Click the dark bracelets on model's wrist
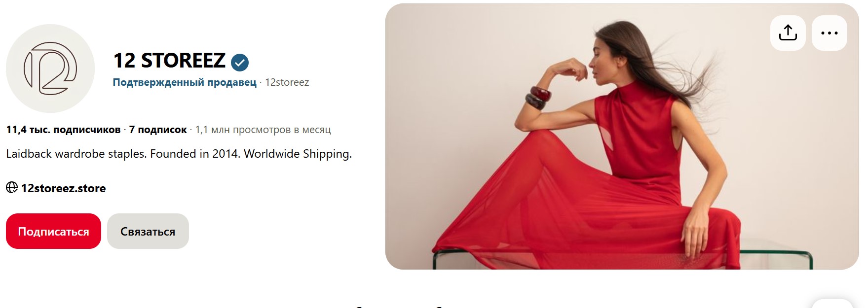Image resolution: width=868 pixels, height=308 pixels. [x=538, y=98]
